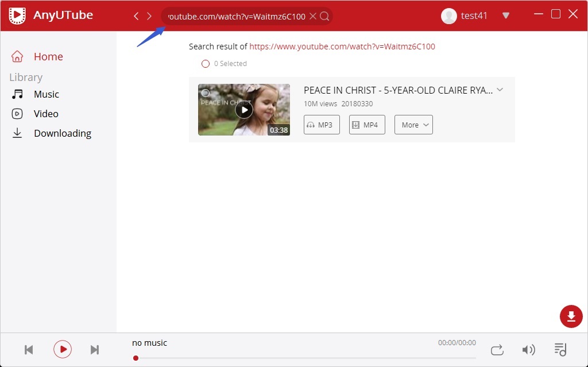Open the Video library section

(x=46, y=113)
